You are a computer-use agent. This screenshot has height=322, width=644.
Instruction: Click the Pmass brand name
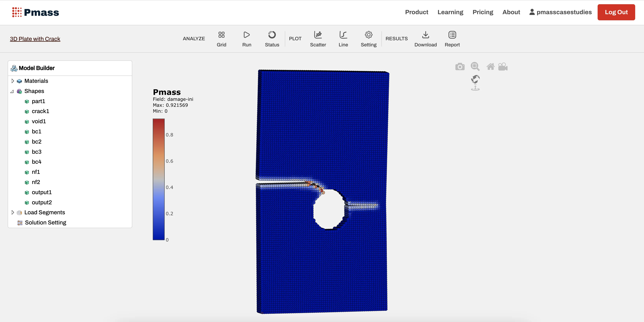click(x=42, y=12)
